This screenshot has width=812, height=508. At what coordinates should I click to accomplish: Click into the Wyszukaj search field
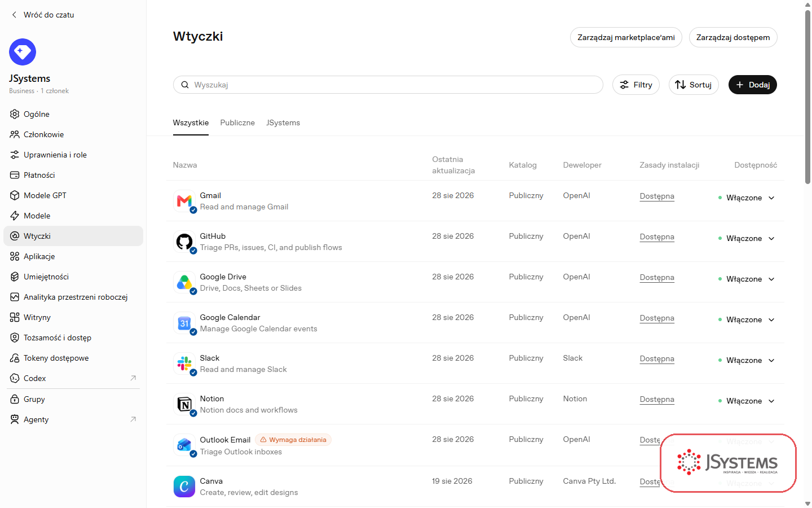point(388,85)
